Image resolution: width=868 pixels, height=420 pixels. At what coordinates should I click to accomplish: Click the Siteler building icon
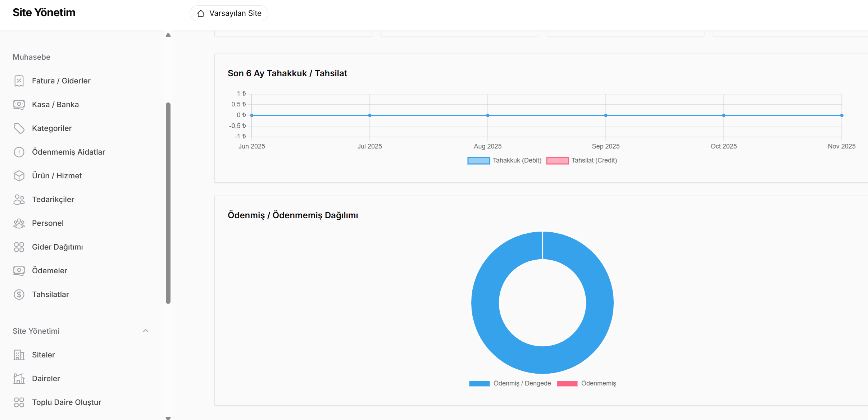(19, 355)
